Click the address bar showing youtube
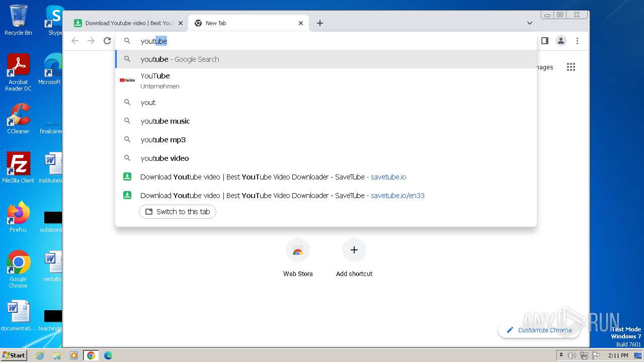Viewport: 644px width, 362px height. pyautogui.click(x=326, y=41)
